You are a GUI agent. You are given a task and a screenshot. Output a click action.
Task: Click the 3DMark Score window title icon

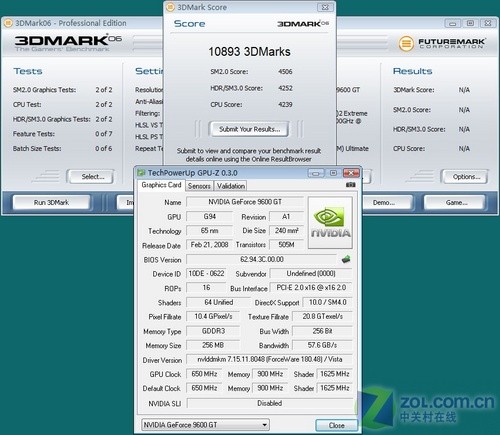tap(170, 7)
